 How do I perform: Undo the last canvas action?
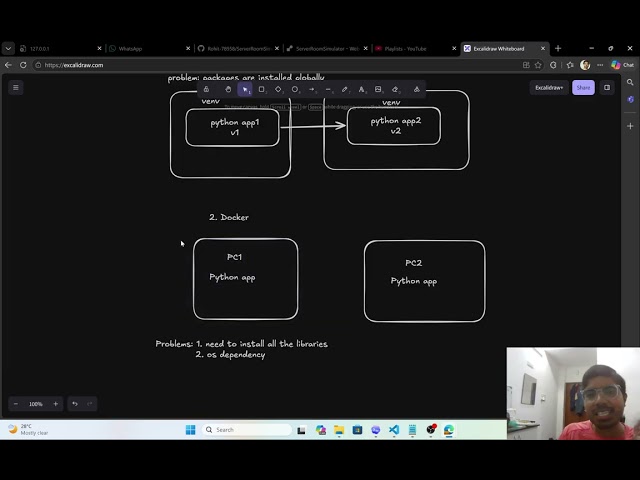[75, 404]
